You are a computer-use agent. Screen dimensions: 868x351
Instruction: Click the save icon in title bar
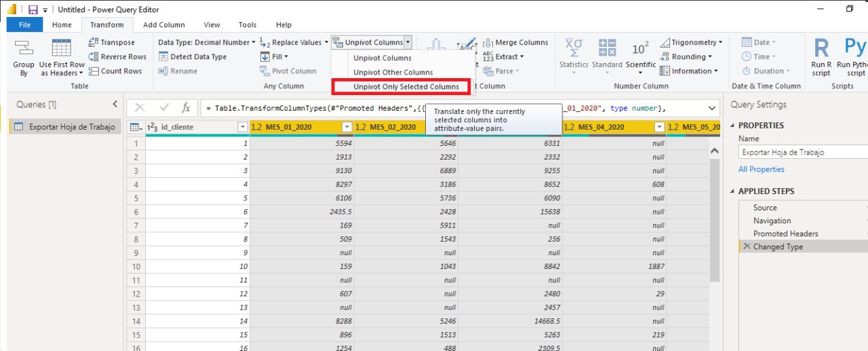[33, 10]
